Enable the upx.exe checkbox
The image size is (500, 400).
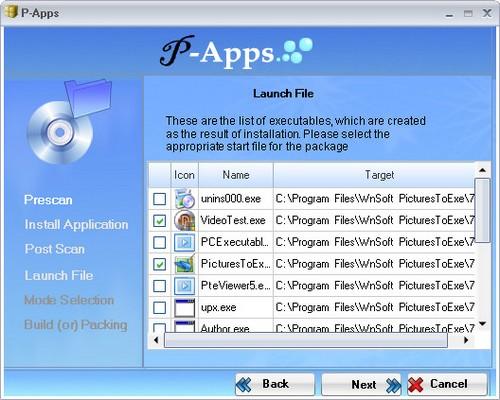[x=159, y=307]
